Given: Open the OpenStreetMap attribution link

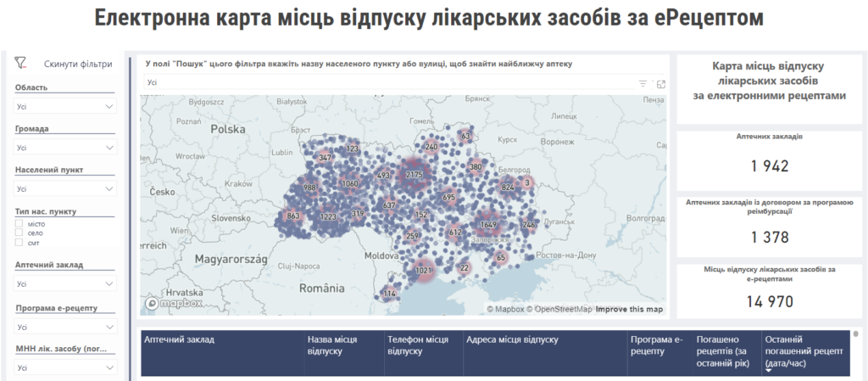Looking at the screenshot, I should [x=559, y=309].
